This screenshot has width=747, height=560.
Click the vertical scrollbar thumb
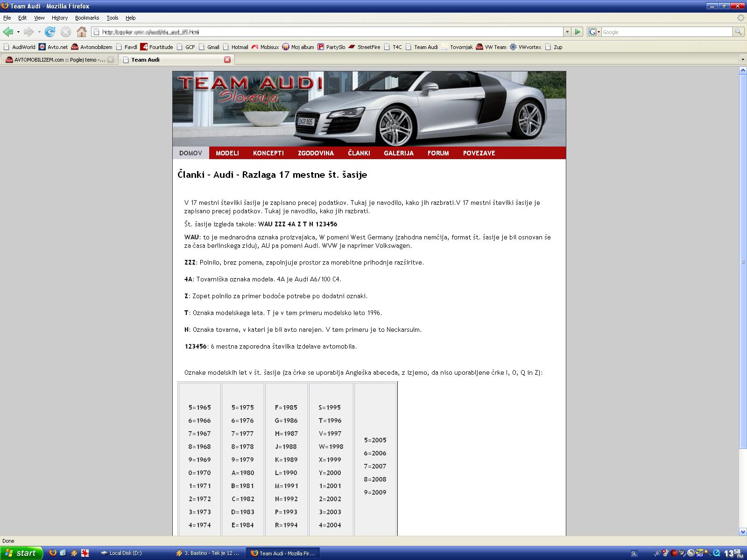pyautogui.click(x=743, y=261)
